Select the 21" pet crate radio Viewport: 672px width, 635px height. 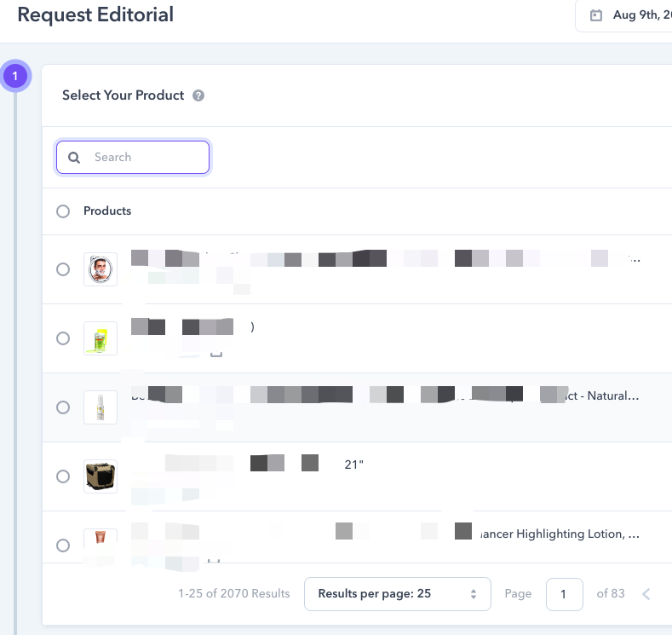click(x=63, y=476)
